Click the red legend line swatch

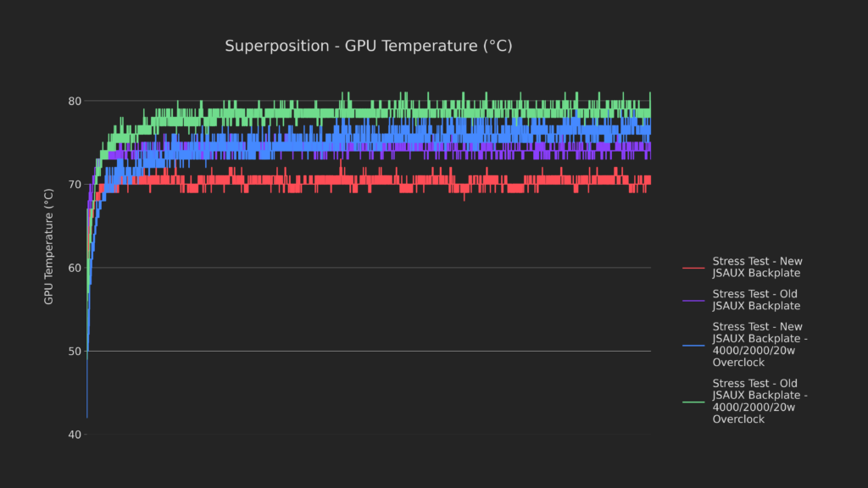[x=693, y=268]
